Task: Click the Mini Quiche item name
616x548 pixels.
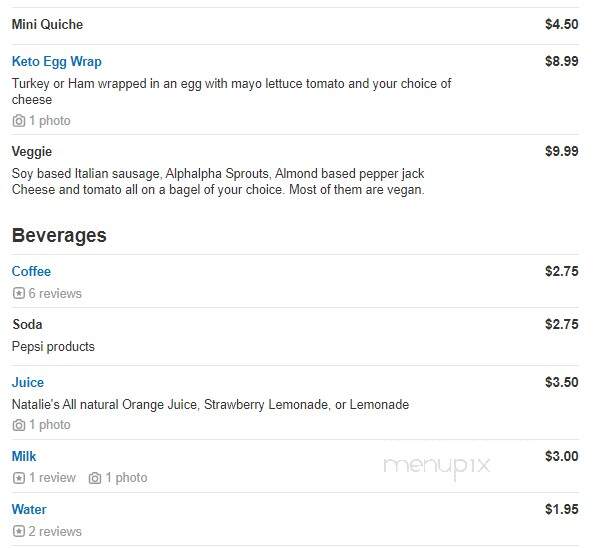Action: click(47, 24)
